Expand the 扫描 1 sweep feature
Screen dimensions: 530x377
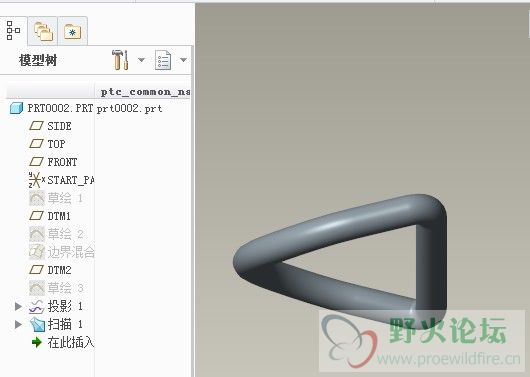[18, 324]
